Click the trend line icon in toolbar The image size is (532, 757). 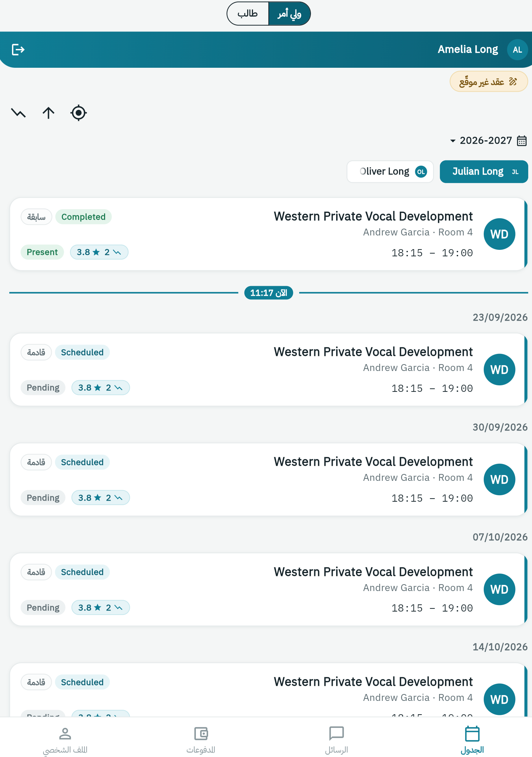pyautogui.click(x=18, y=113)
